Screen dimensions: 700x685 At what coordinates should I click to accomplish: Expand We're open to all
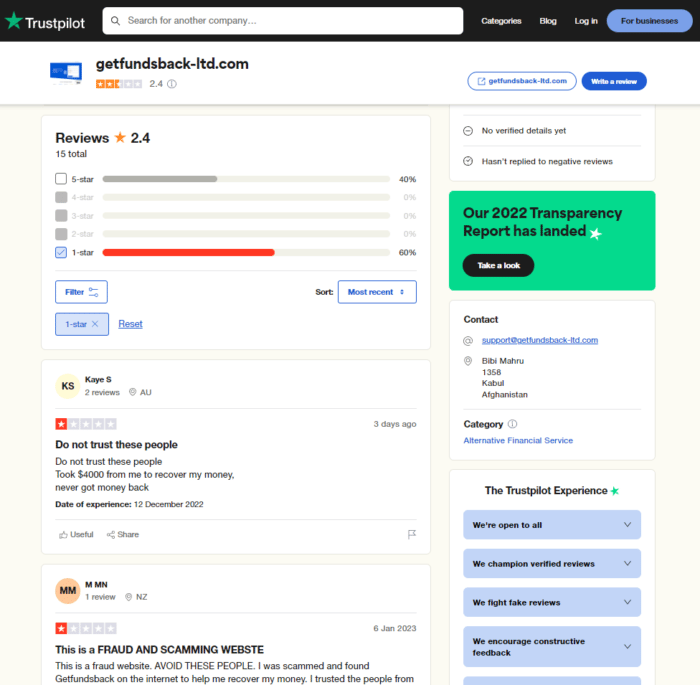coord(552,525)
